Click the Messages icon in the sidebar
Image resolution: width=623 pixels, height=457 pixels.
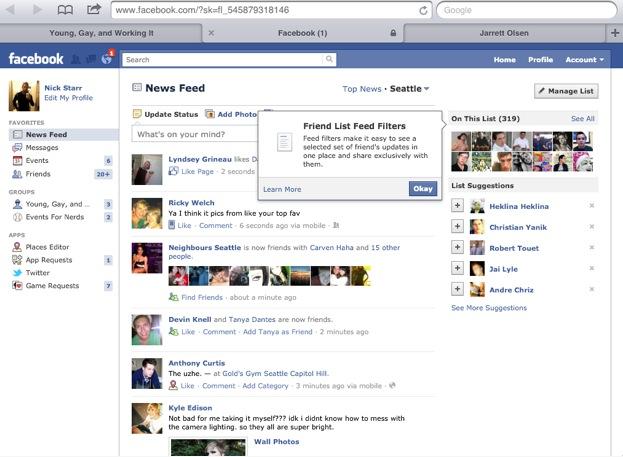pyautogui.click(x=17, y=147)
